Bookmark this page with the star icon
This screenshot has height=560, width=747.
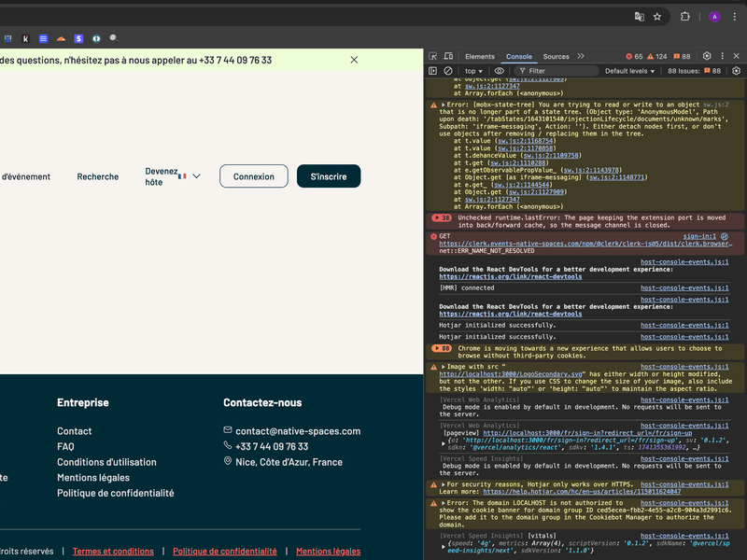[657, 17]
